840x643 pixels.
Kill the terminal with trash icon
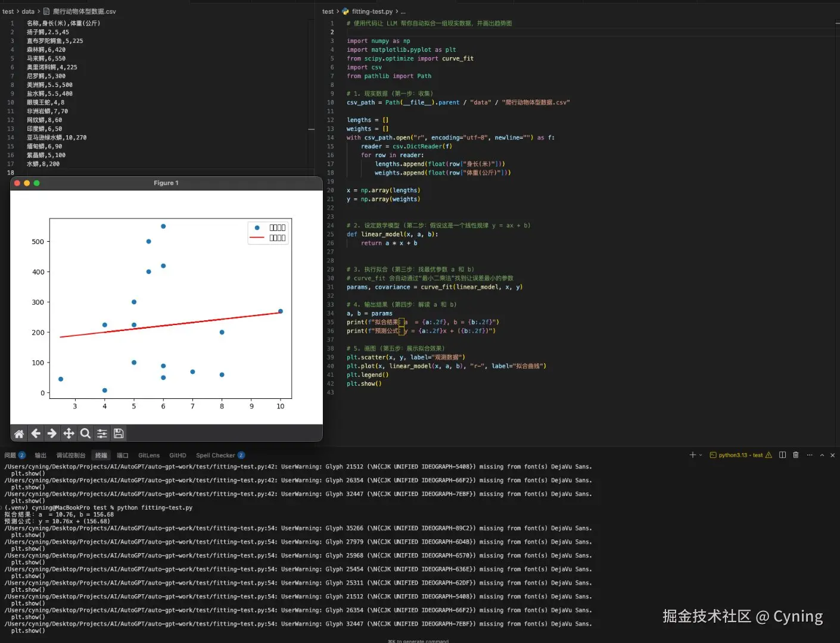795,455
